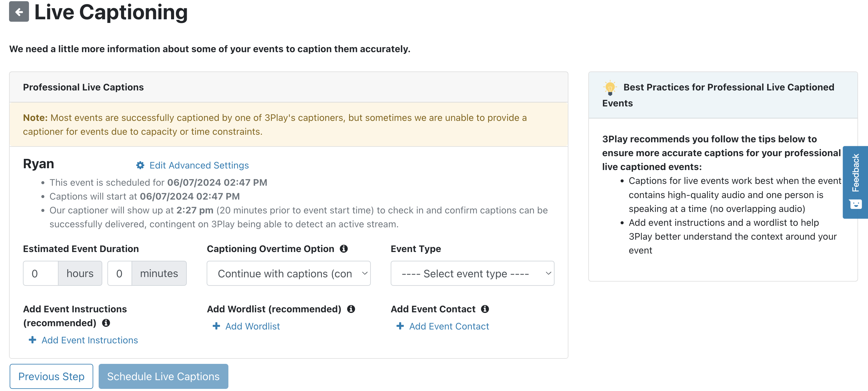Click the plus icon before Add Event Instructions
Screen dimensions: 868x391
32,340
